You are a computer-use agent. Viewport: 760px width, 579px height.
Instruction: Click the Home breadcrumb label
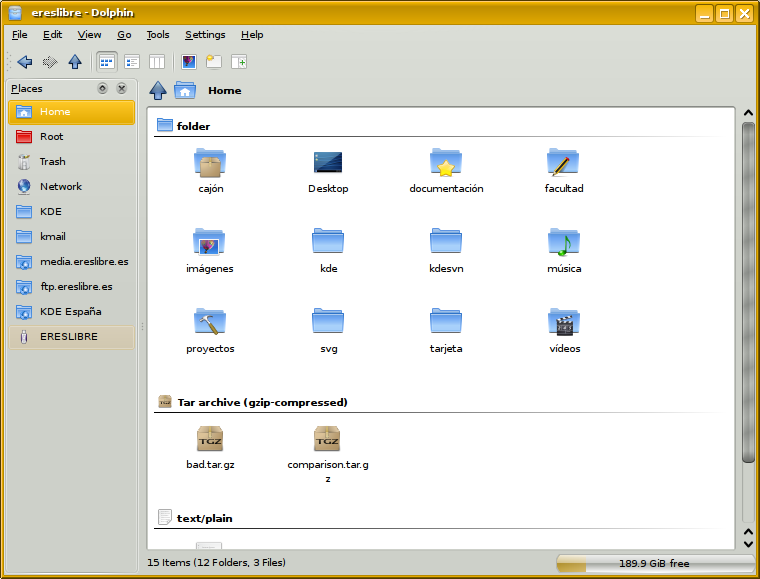pos(225,91)
